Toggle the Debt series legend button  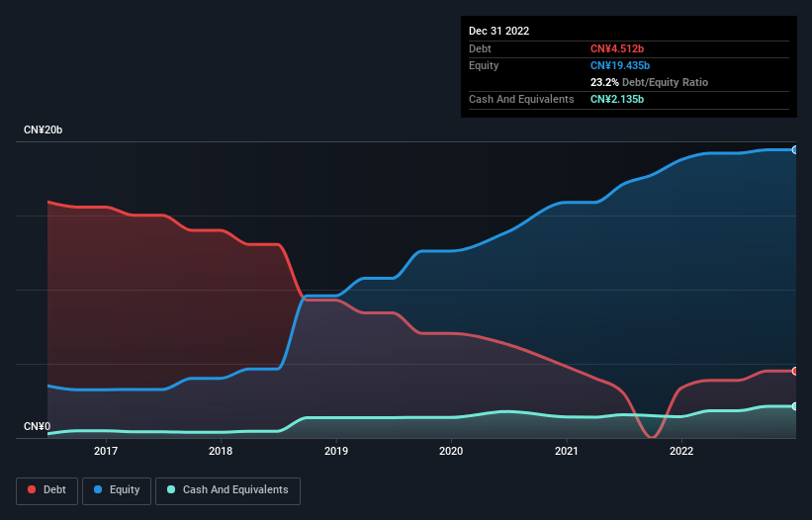[x=46, y=490]
